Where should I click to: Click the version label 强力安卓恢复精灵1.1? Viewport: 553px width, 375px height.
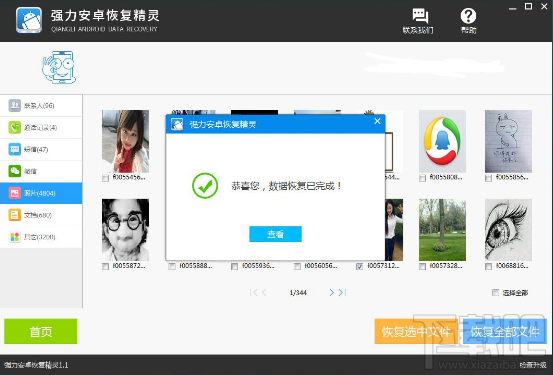click(x=36, y=365)
